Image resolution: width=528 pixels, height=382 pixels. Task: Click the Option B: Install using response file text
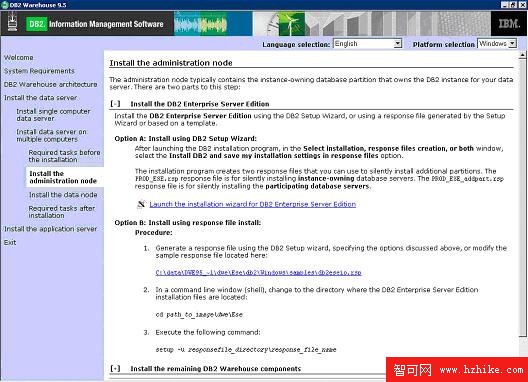(188, 223)
